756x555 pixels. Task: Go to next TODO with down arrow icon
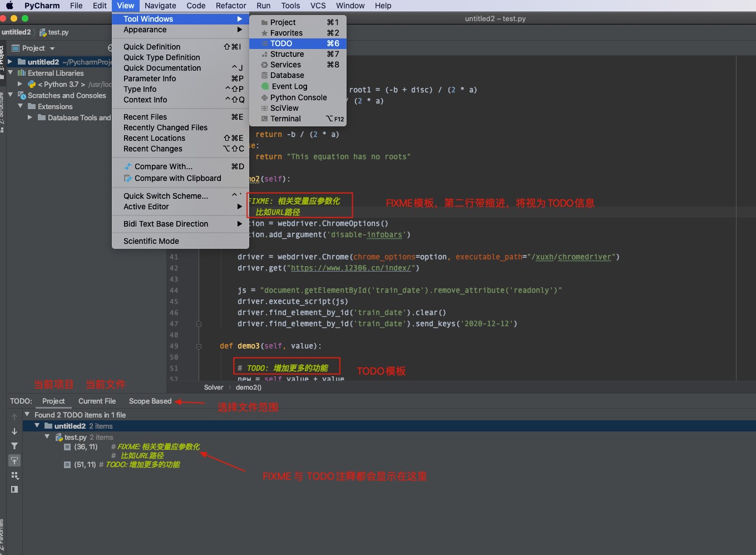point(14,431)
